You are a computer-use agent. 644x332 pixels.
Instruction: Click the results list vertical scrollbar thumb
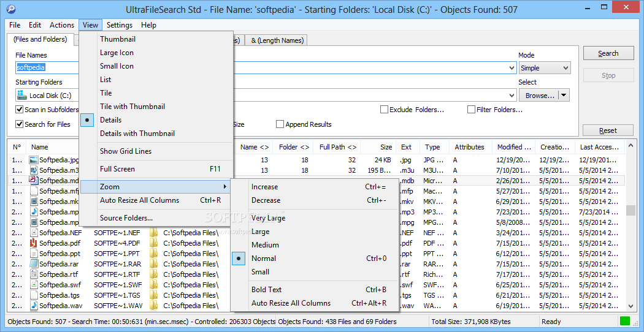point(631,210)
